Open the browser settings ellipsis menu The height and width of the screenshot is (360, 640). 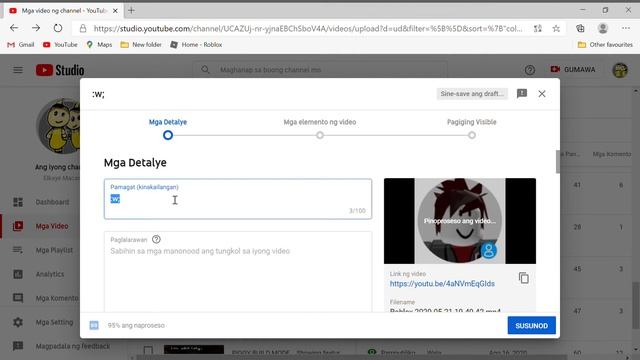coord(626,29)
